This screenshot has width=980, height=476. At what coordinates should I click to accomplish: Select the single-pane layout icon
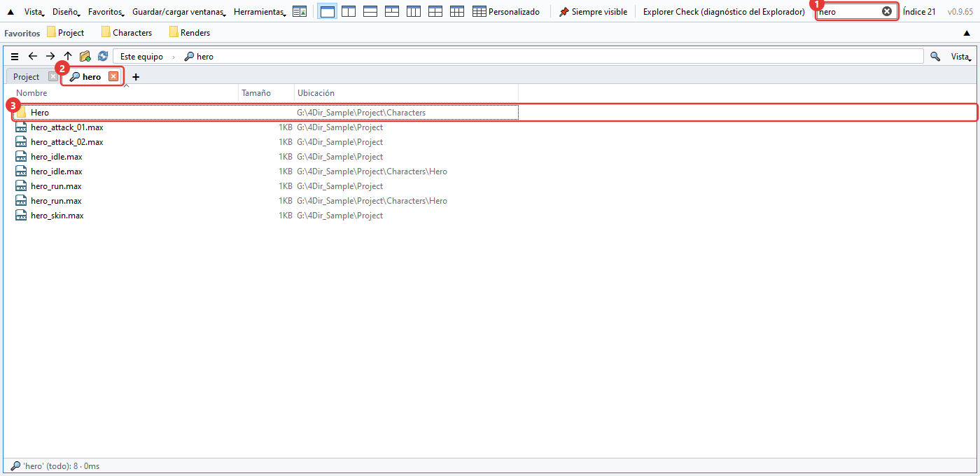[x=327, y=11]
